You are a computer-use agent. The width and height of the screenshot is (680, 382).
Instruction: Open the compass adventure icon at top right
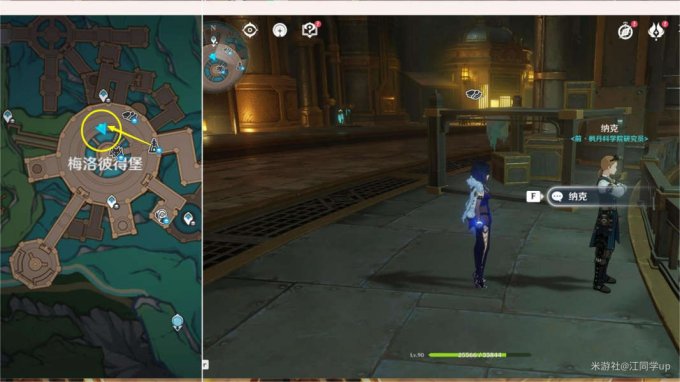(626, 31)
